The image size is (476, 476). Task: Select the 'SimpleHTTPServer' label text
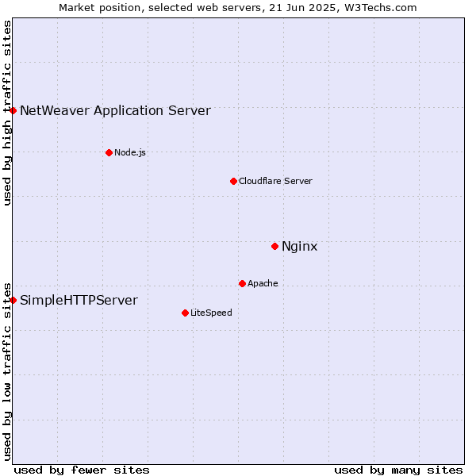coord(79,300)
